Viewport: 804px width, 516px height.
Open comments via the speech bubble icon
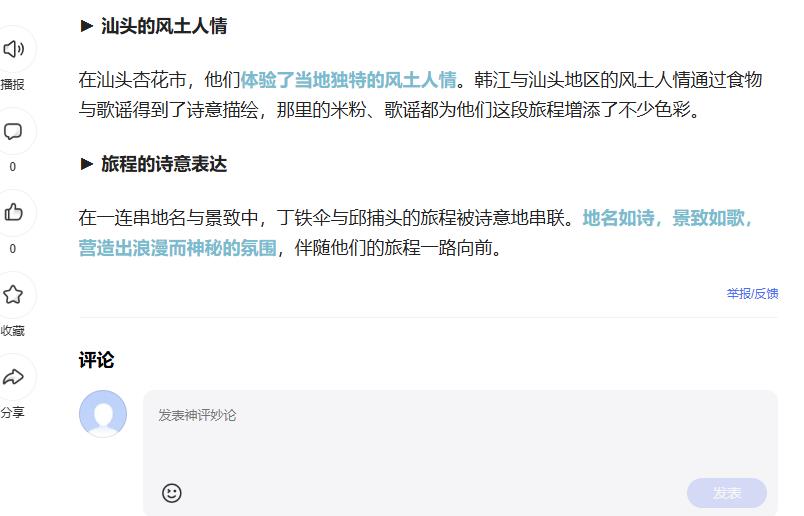13,131
